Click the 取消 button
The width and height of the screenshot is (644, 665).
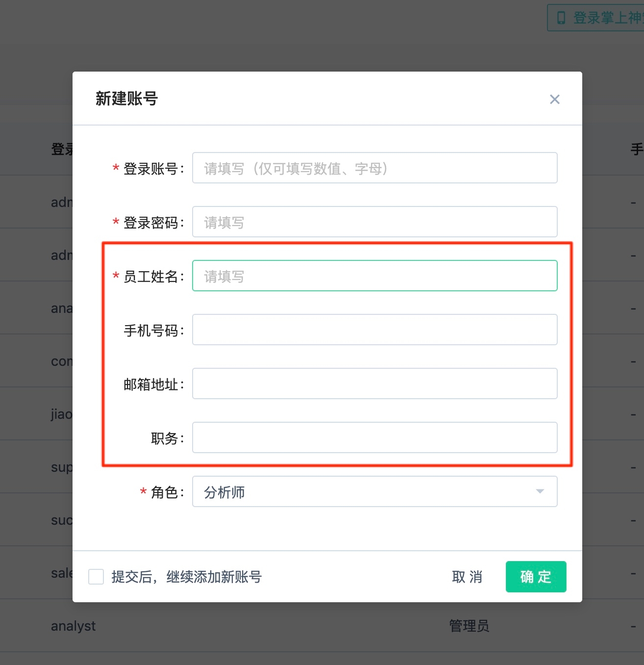467,577
